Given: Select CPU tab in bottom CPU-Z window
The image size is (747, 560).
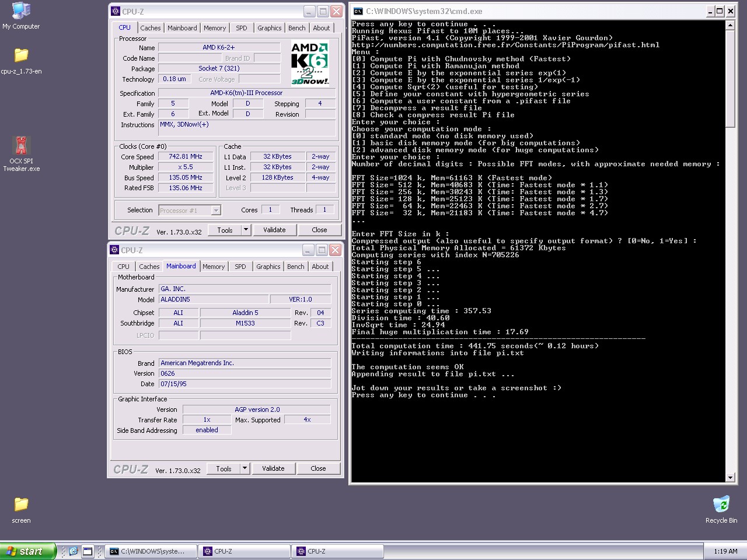Looking at the screenshot, I should coord(124,267).
